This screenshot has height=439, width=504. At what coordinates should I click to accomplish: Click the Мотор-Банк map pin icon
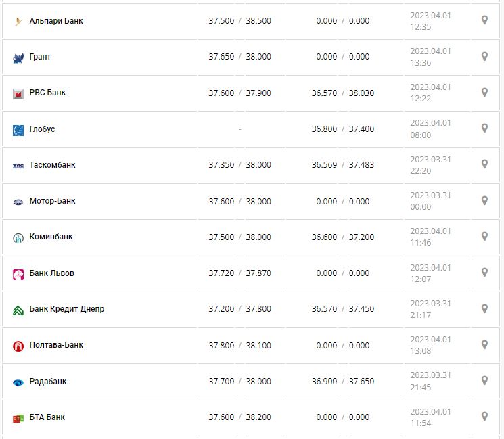coord(484,200)
